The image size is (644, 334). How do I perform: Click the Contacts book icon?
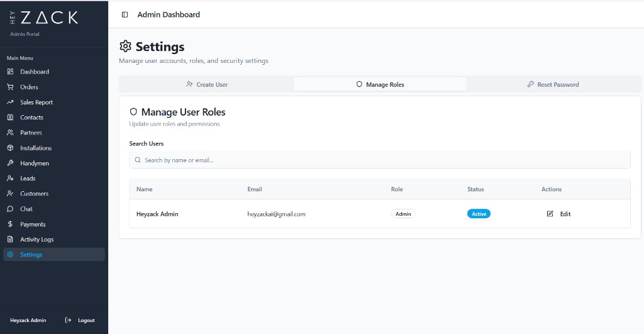point(10,117)
